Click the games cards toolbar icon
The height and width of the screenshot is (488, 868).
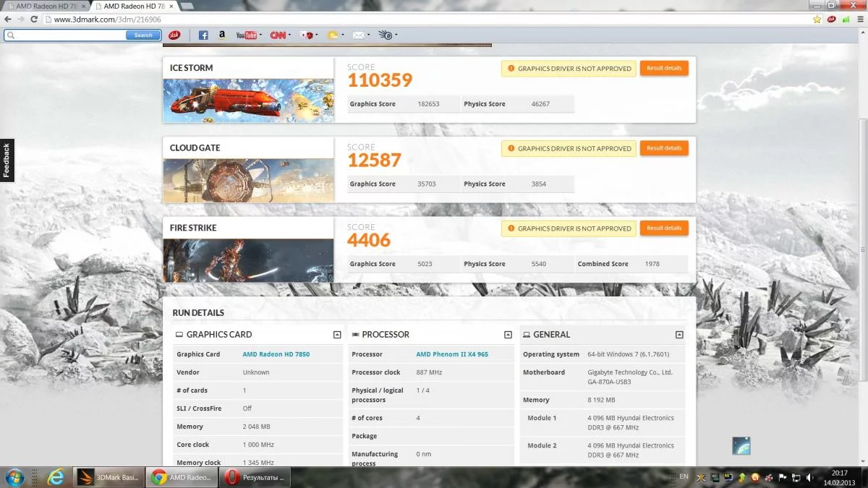(x=306, y=35)
